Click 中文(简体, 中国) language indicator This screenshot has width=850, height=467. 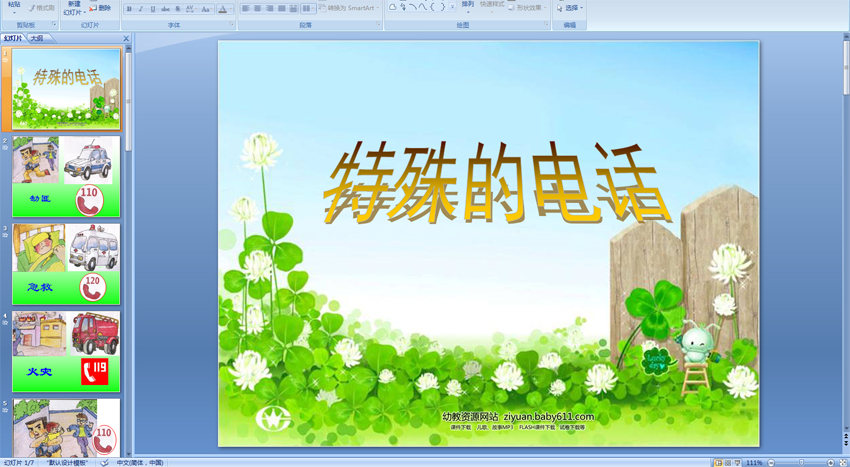pos(140,463)
